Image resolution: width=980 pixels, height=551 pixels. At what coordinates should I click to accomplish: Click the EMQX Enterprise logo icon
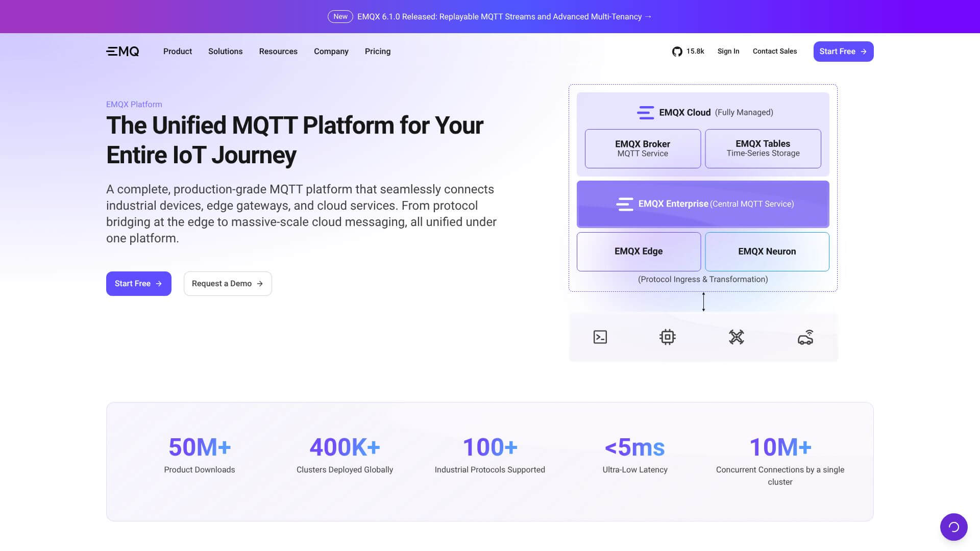625,204
